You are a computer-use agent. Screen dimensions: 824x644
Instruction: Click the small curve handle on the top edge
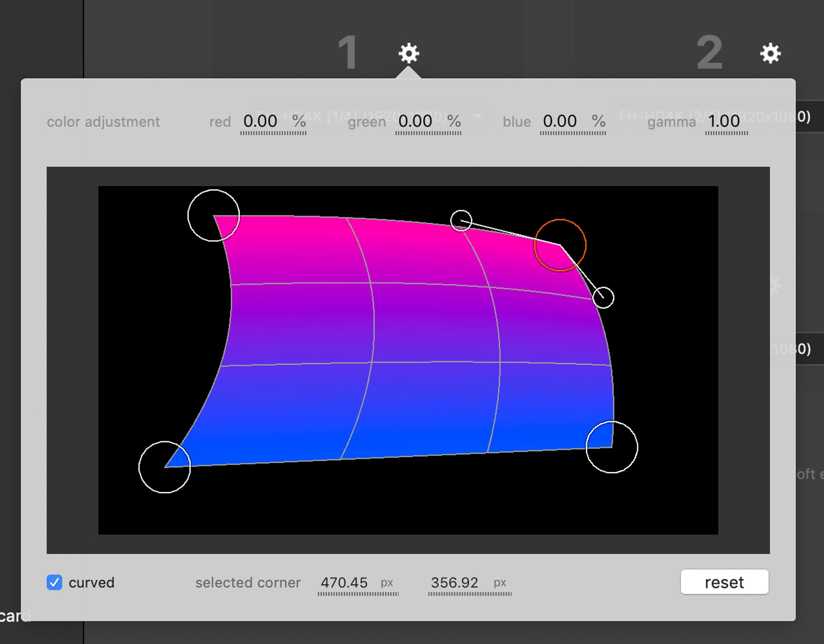click(461, 221)
